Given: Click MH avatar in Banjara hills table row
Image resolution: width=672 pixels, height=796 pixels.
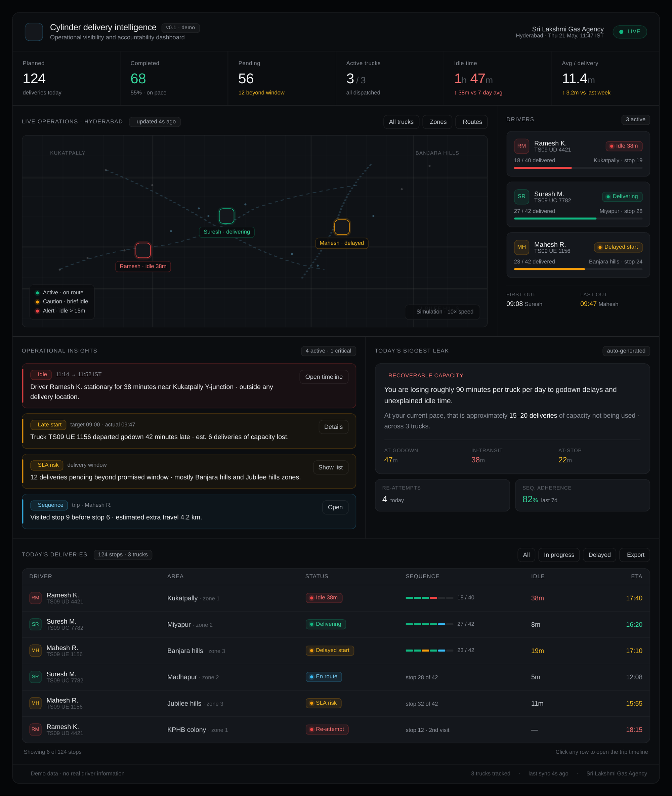Looking at the screenshot, I should pos(35,651).
